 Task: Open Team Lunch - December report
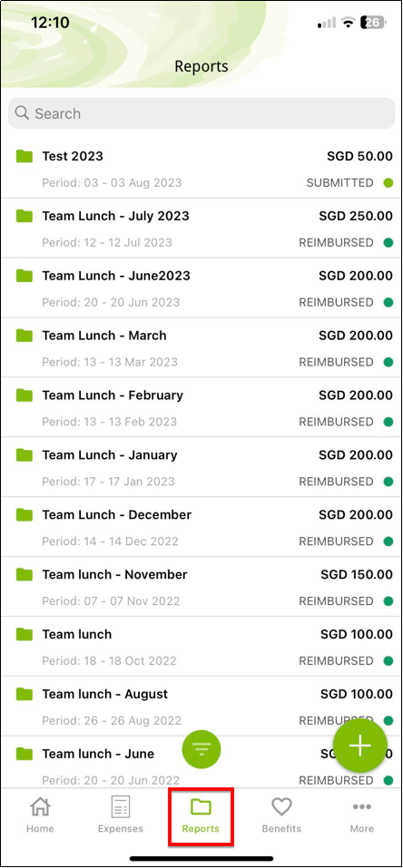201,527
